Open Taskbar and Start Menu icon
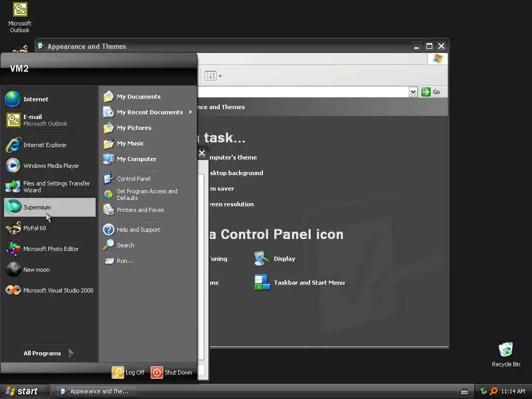Screen dimensions: 532x399 (x=300, y=283)
